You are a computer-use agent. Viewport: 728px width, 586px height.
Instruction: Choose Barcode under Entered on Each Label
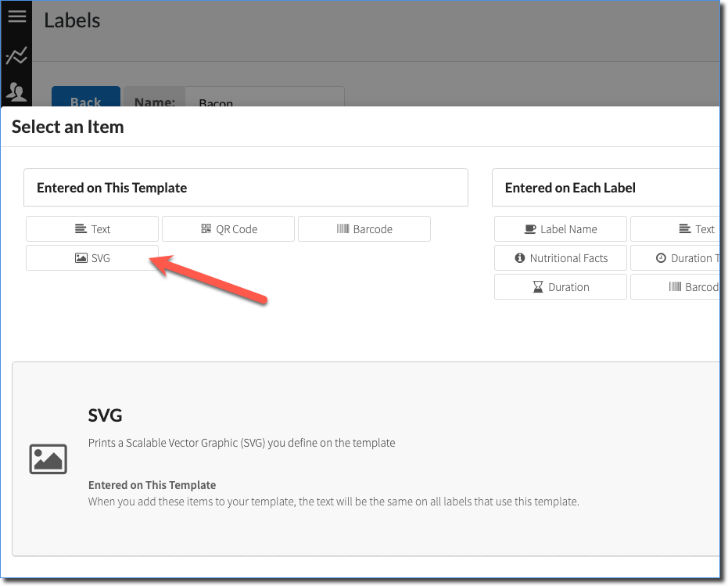coord(676,287)
